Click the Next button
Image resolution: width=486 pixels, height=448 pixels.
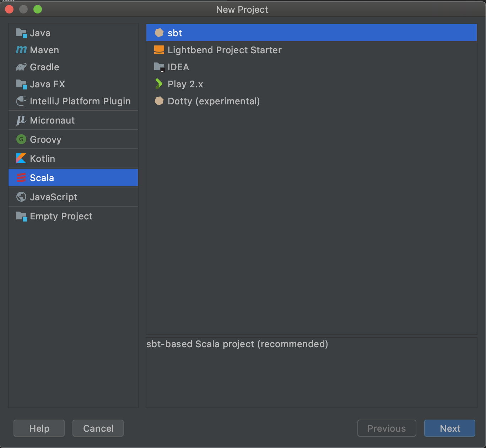point(450,428)
